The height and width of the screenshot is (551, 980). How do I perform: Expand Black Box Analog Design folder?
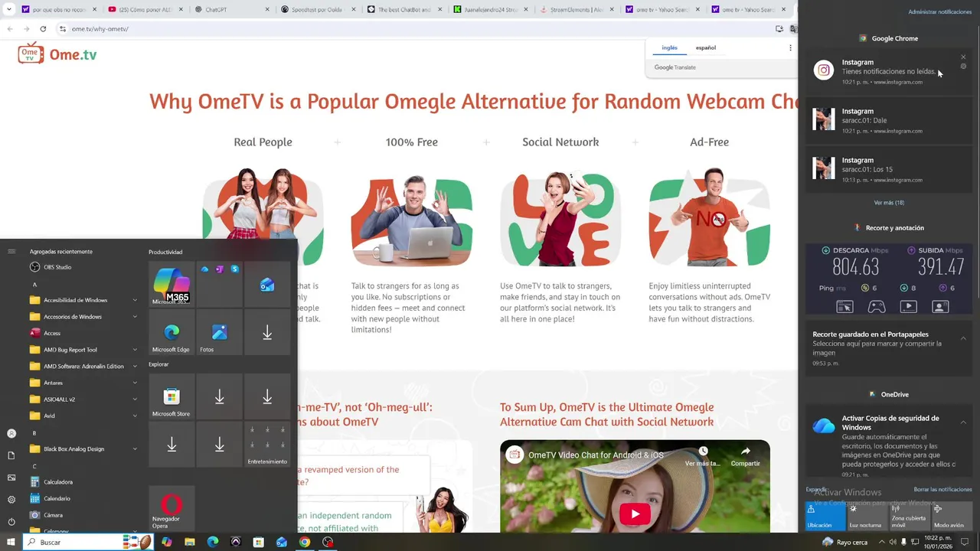click(84, 448)
